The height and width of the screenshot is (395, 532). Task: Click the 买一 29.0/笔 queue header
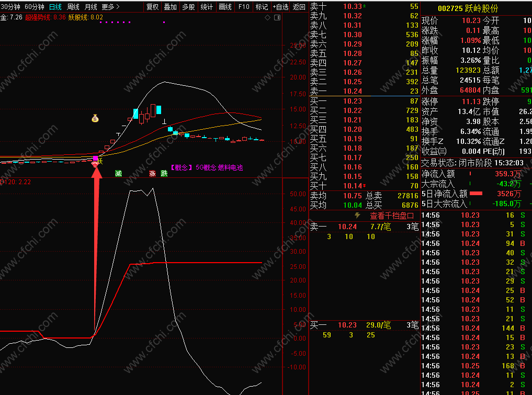coord(364,325)
